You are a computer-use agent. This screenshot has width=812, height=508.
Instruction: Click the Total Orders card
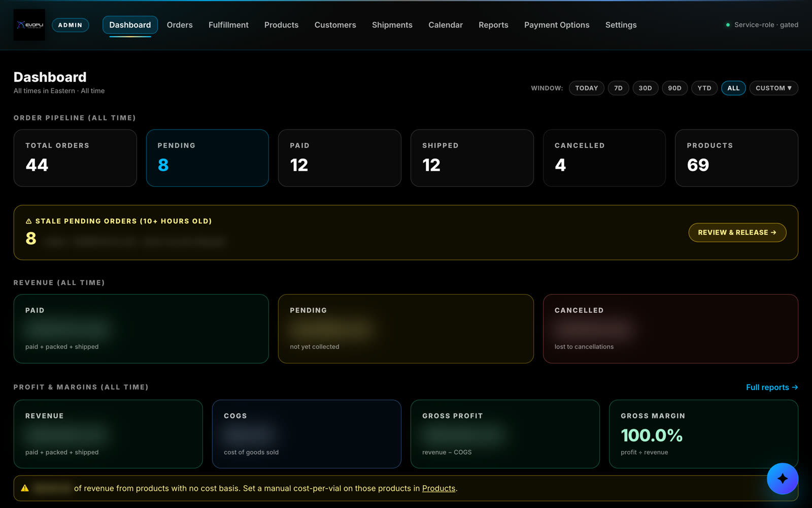(75, 158)
